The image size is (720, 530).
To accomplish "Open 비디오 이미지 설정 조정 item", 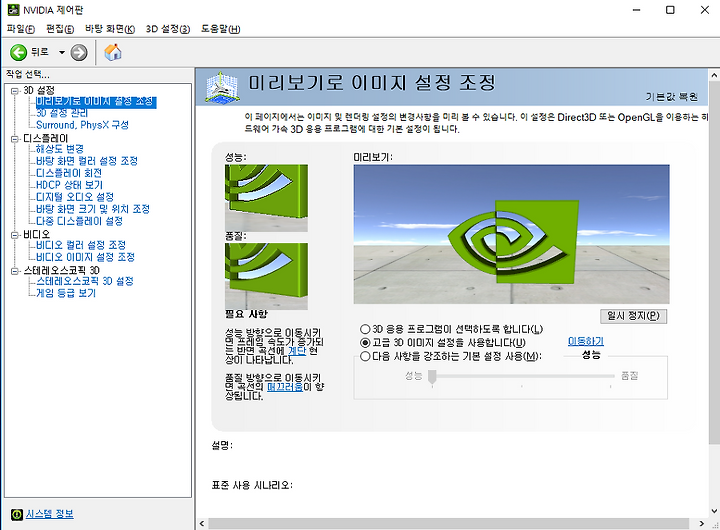I will [x=85, y=257].
